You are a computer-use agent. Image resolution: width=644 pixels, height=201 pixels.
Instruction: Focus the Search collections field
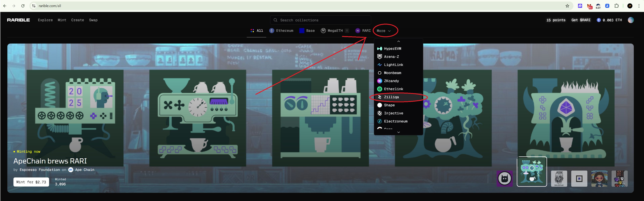click(320, 20)
